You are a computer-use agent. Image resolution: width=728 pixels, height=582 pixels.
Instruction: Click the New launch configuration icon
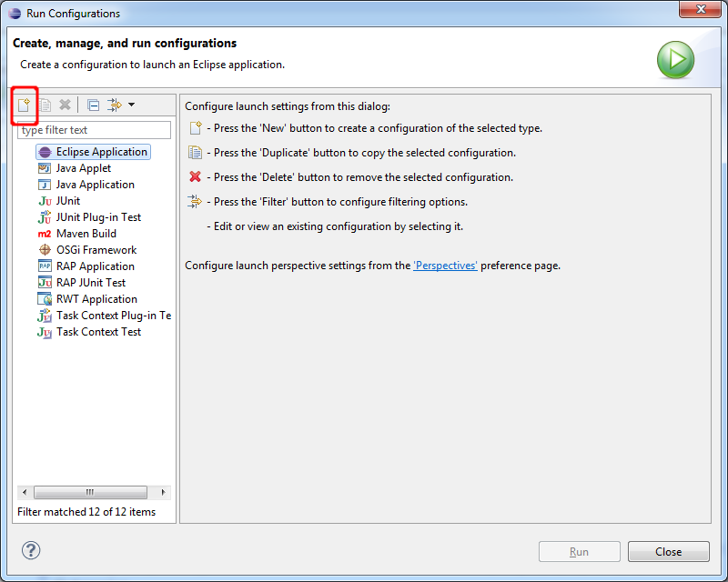[25, 105]
